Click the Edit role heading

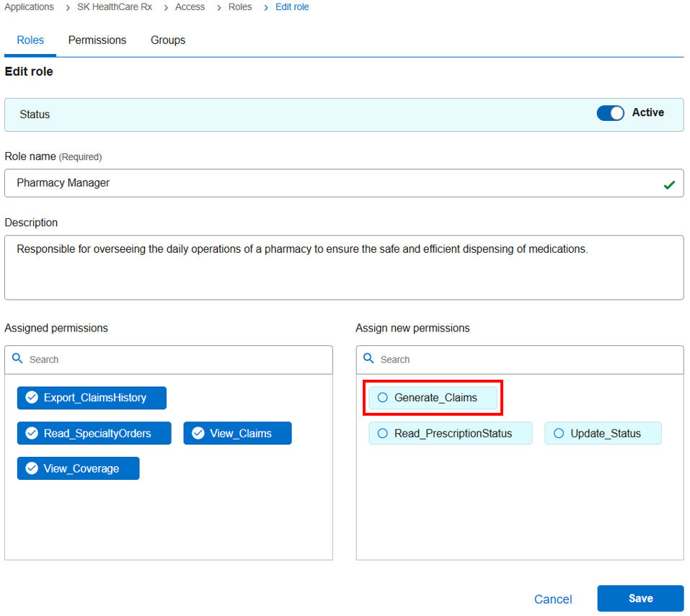pos(29,71)
